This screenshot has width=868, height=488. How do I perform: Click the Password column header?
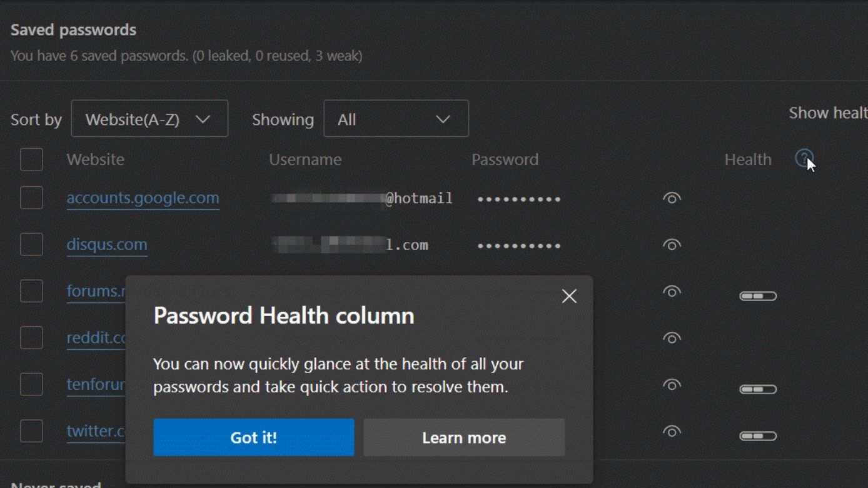[x=505, y=159]
